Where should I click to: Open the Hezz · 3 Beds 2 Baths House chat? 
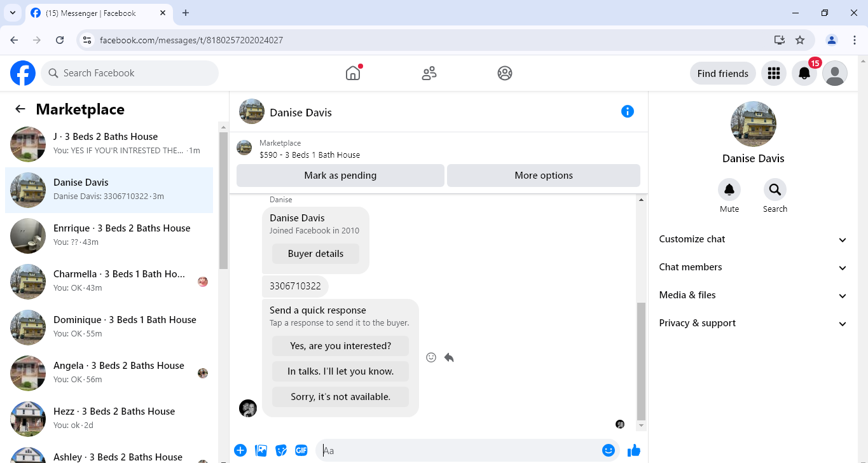tap(109, 418)
